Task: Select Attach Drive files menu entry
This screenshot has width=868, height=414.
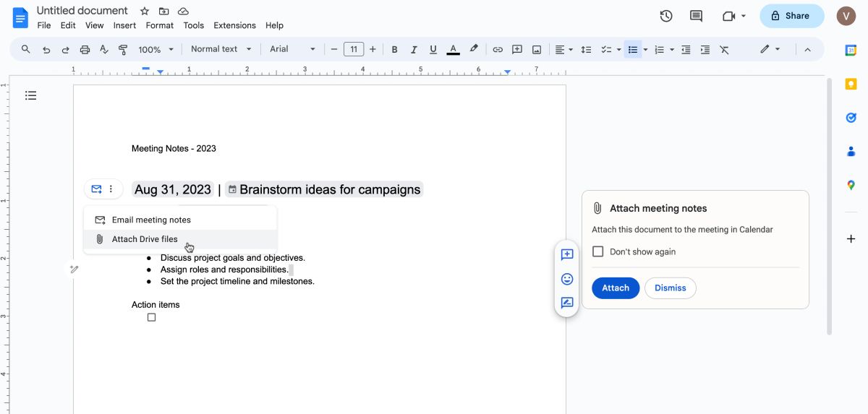Action: (145, 239)
